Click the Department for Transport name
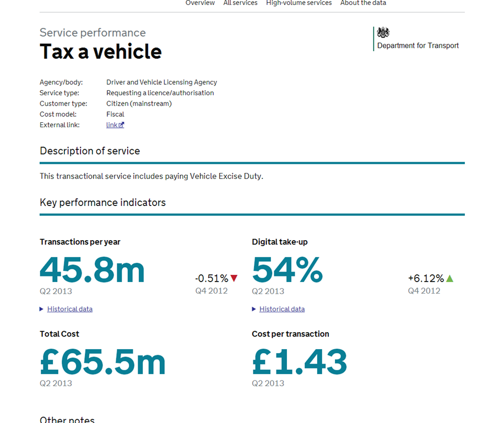The image size is (504, 423). pyautogui.click(x=418, y=46)
